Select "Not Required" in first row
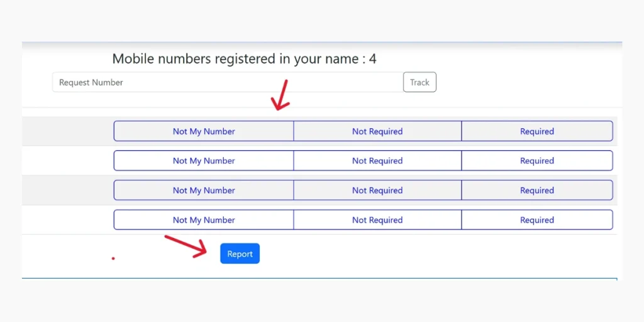 (x=377, y=131)
